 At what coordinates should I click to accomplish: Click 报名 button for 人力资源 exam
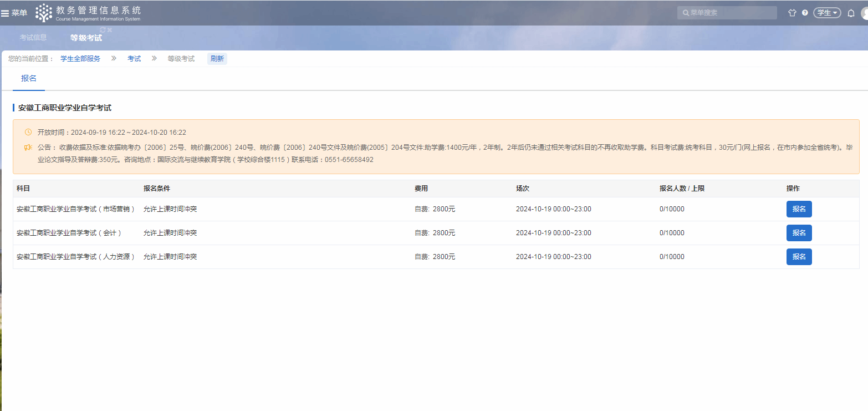pos(799,257)
